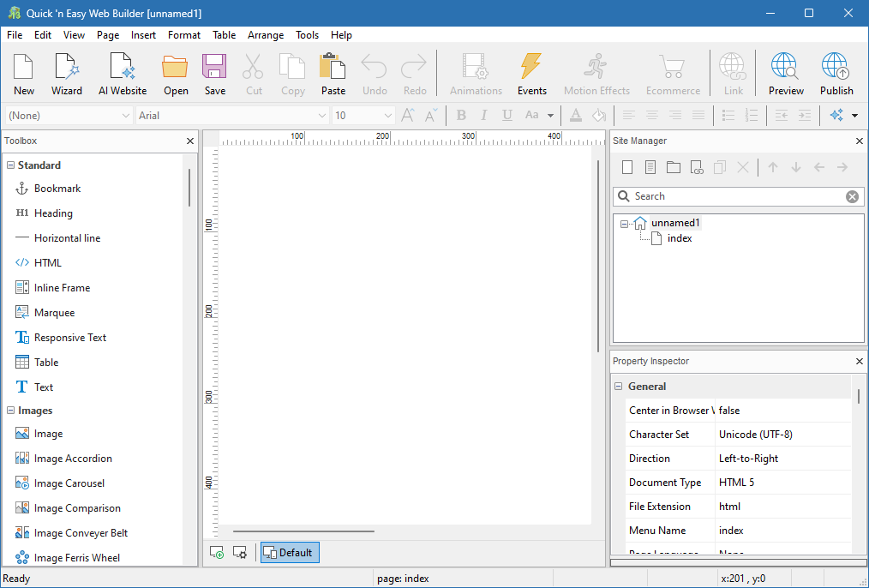The image size is (869, 588).
Task: Select the Marquee tool
Action: [45, 313]
